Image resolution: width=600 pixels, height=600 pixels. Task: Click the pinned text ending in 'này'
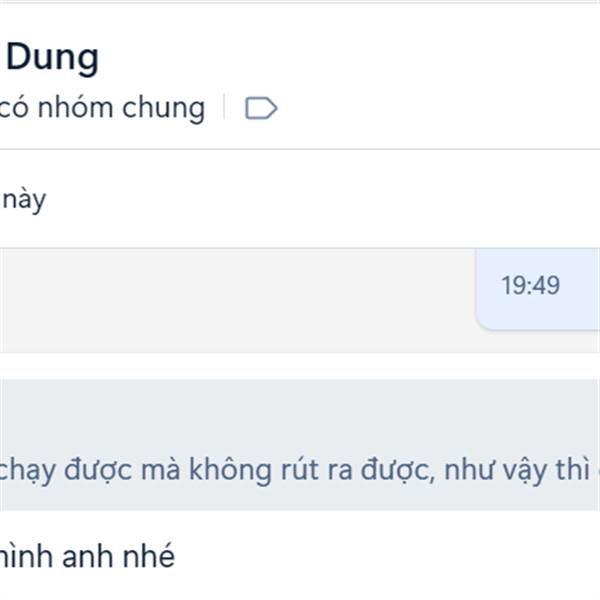[x=24, y=199]
